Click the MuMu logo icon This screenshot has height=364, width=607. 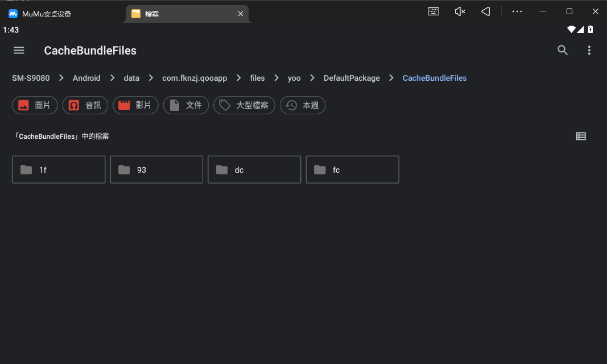13,14
